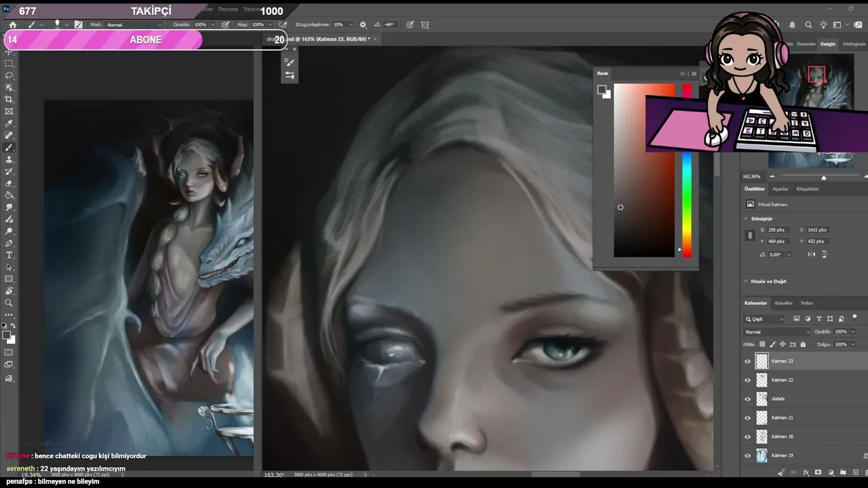
Task: Hide the Katman 23 layer
Action: pos(748,361)
